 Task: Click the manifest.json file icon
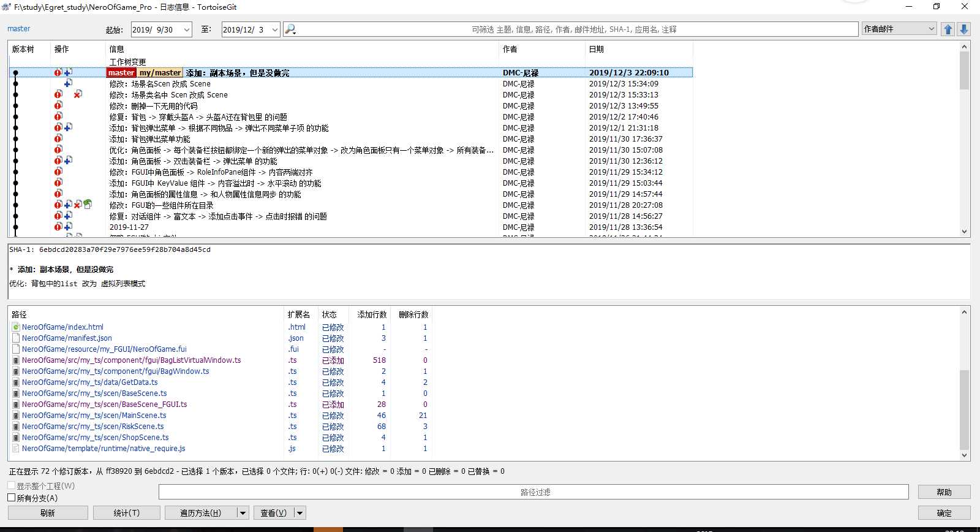pyautogui.click(x=16, y=338)
